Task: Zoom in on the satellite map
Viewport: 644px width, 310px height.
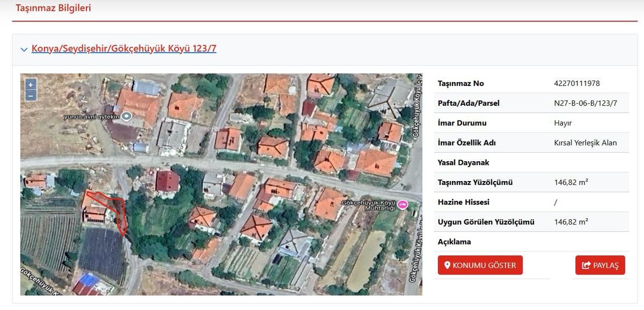Action: (31, 85)
